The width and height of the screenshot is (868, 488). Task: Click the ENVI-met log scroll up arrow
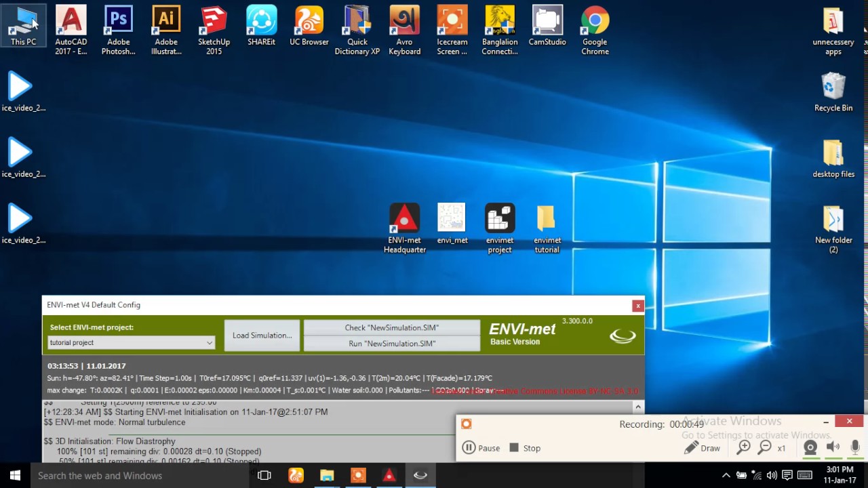(638, 407)
